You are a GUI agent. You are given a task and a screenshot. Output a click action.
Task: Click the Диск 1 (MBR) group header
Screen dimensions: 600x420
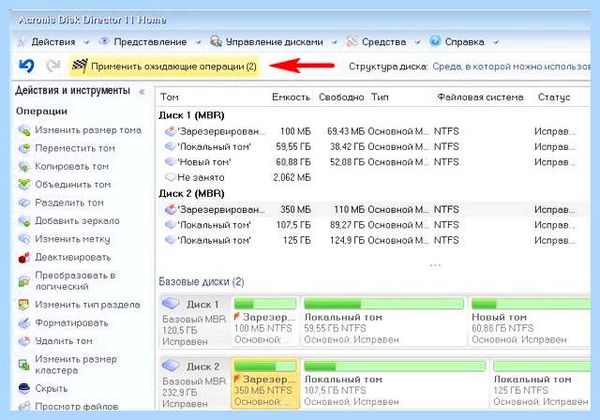click(192, 115)
